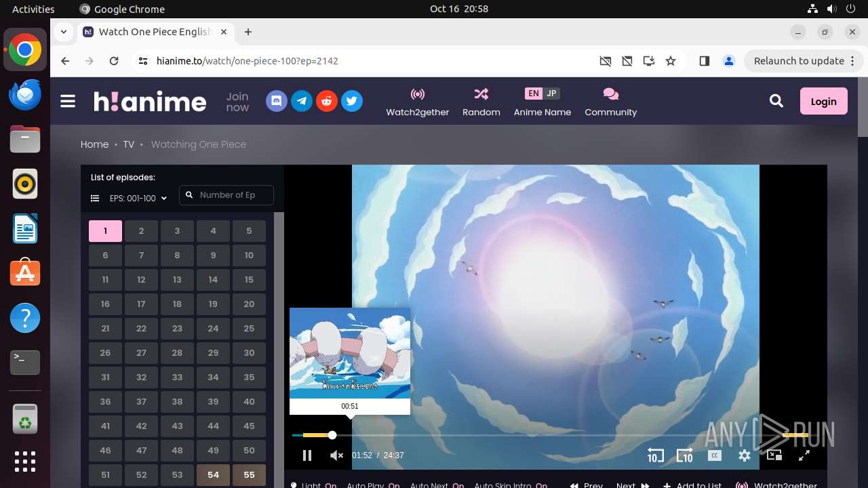Seek using the video progress bar
Image resolution: width=868 pixels, height=488 pixels.
coord(551,435)
